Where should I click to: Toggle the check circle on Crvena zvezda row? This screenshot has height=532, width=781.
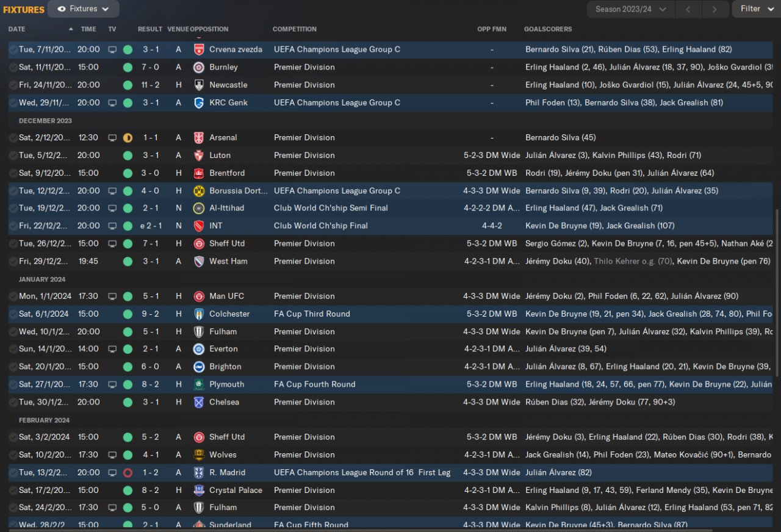point(13,49)
